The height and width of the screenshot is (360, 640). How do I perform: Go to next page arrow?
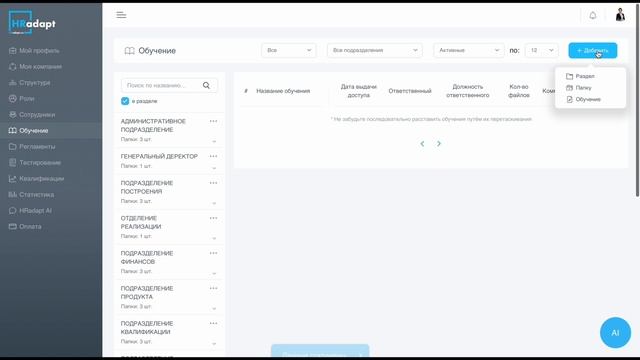tap(439, 144)
